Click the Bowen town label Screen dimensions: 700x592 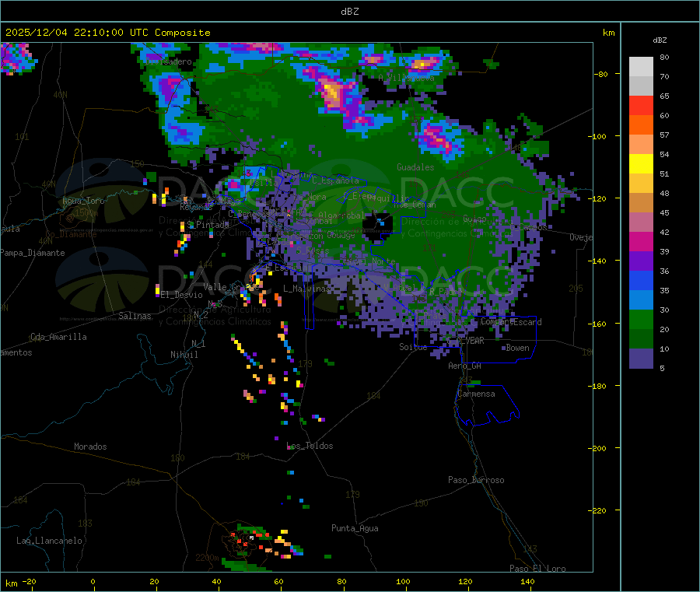517,348
